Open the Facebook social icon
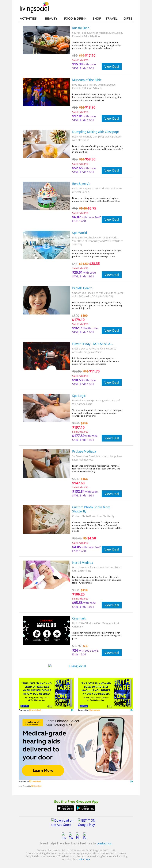 (85, 836)
